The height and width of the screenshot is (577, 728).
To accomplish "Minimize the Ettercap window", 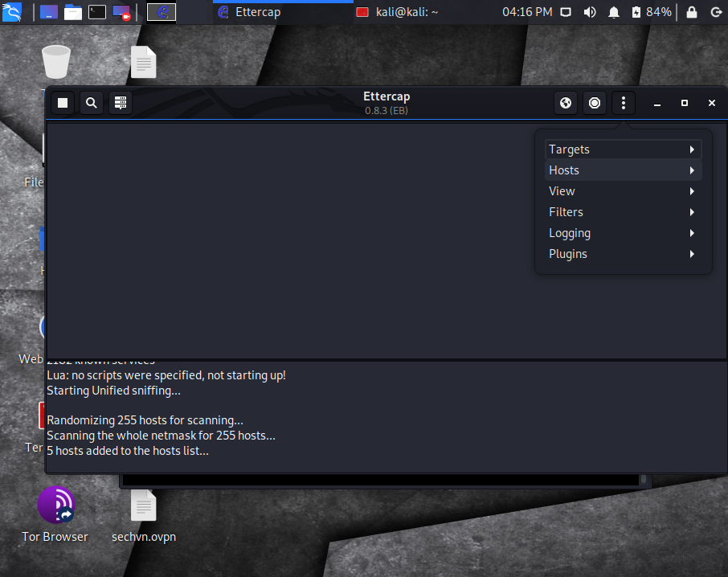I will pos(657,103).
